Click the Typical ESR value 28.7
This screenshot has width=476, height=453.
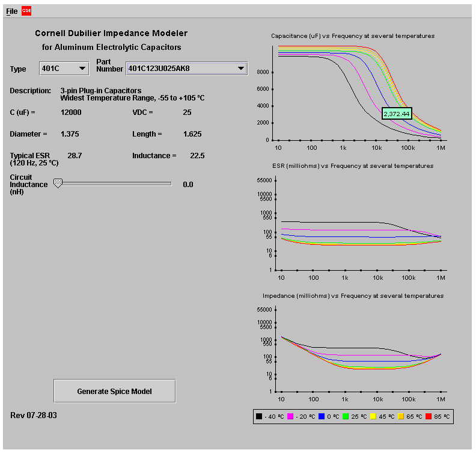point(75,156)
